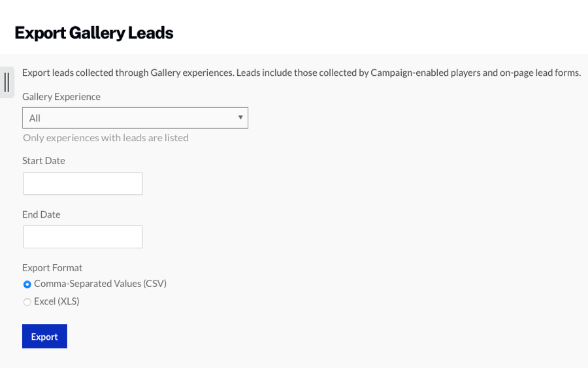Click the 'Comma-Separated Values (CSV)' label text
588x368 pixels.
tap(100, 284)
